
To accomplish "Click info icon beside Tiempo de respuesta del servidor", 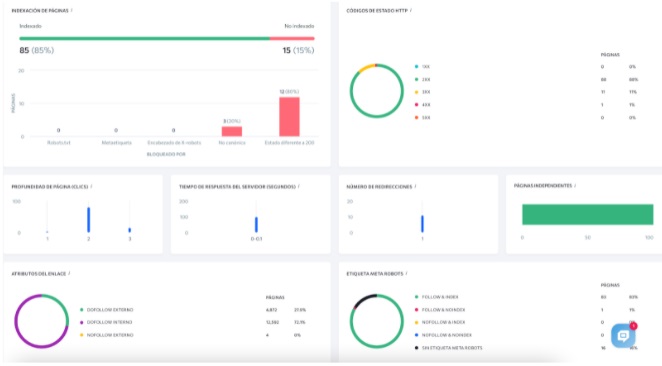I will (298, 187).
